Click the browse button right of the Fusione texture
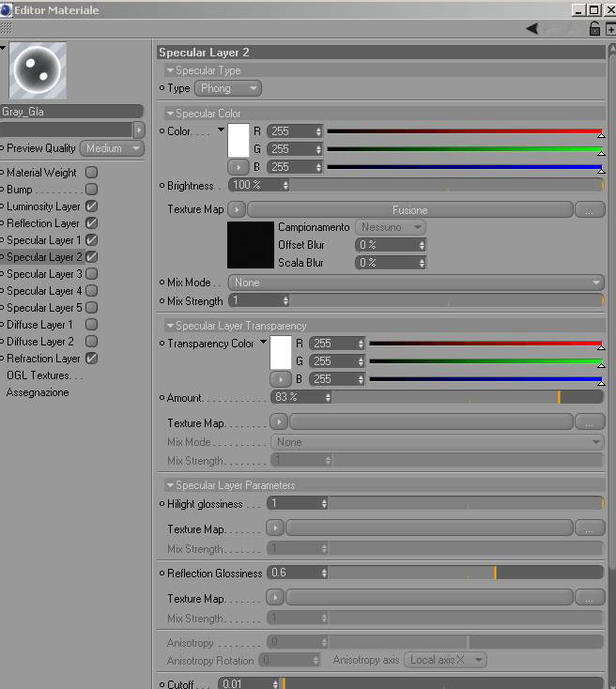616x689 pixels. pos(590,210)
